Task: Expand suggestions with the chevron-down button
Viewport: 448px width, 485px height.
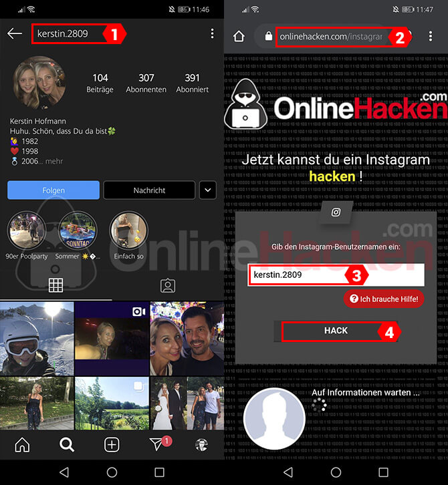Action: [x=208, y=190]
